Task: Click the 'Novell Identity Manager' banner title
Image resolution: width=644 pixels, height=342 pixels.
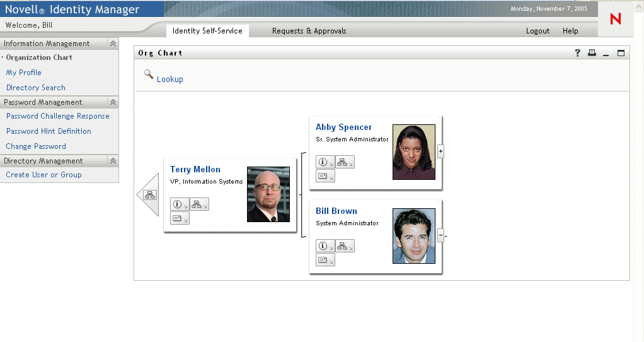Action: click(x=72, y=9)
